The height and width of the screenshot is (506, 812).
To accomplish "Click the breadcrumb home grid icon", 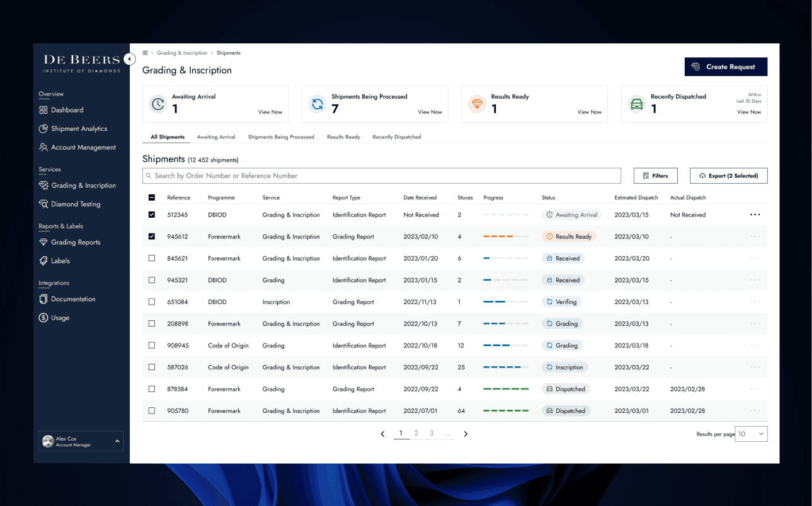I will pyautogui.click(x=145, y=53).
